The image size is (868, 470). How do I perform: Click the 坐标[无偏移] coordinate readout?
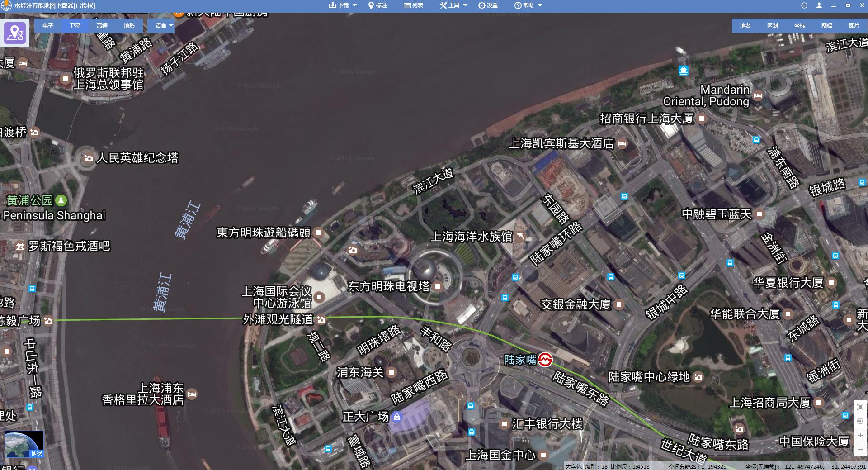[806, 466]
